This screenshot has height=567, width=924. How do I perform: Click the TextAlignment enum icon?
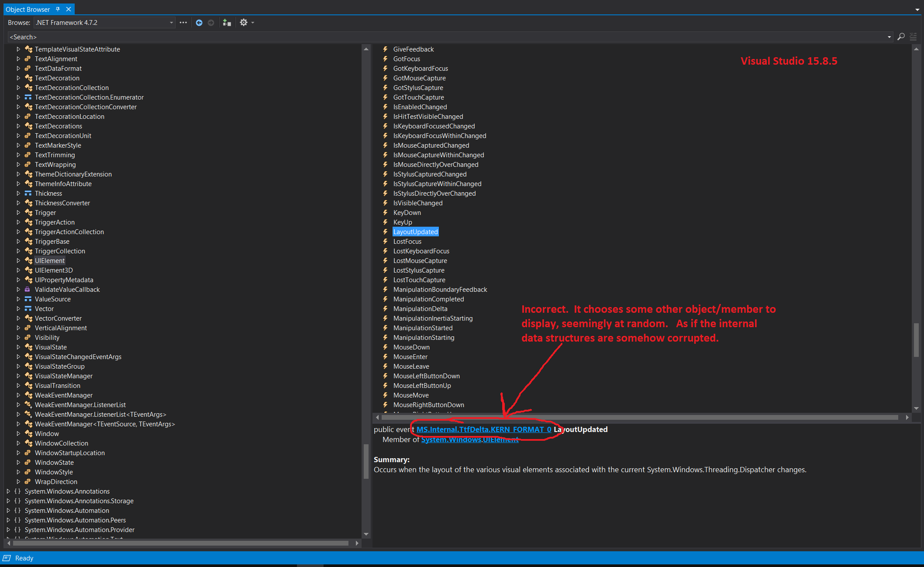[x=28, y=59]
